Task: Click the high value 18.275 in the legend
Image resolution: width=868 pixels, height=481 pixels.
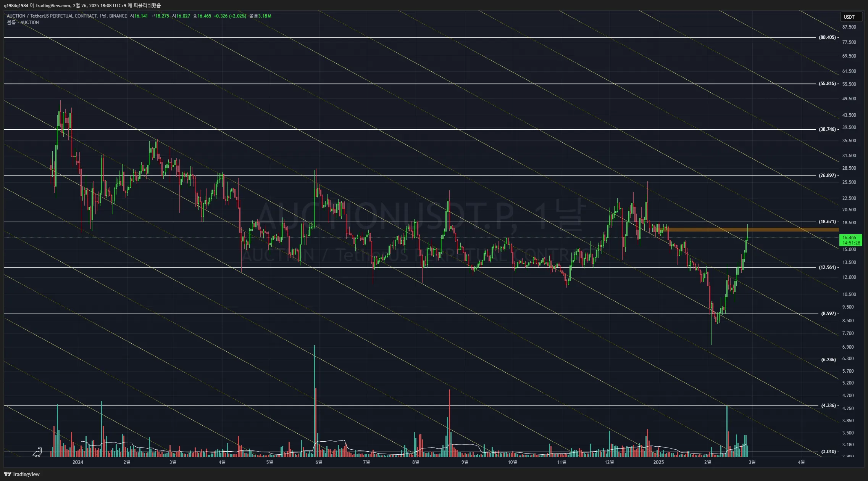Action: point(162,16)
